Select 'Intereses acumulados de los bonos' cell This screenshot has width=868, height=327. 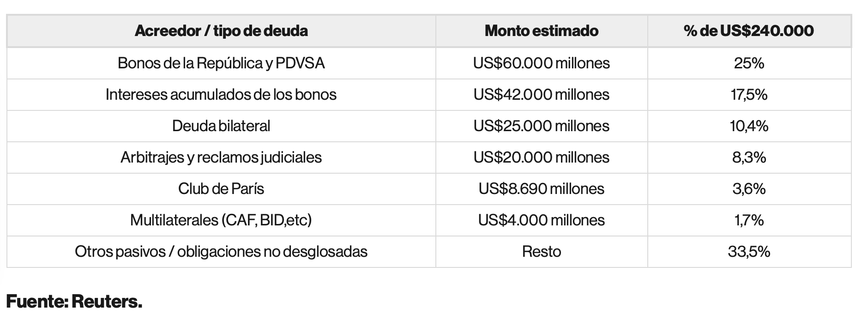pyautogui.click(x=221, y=94)
